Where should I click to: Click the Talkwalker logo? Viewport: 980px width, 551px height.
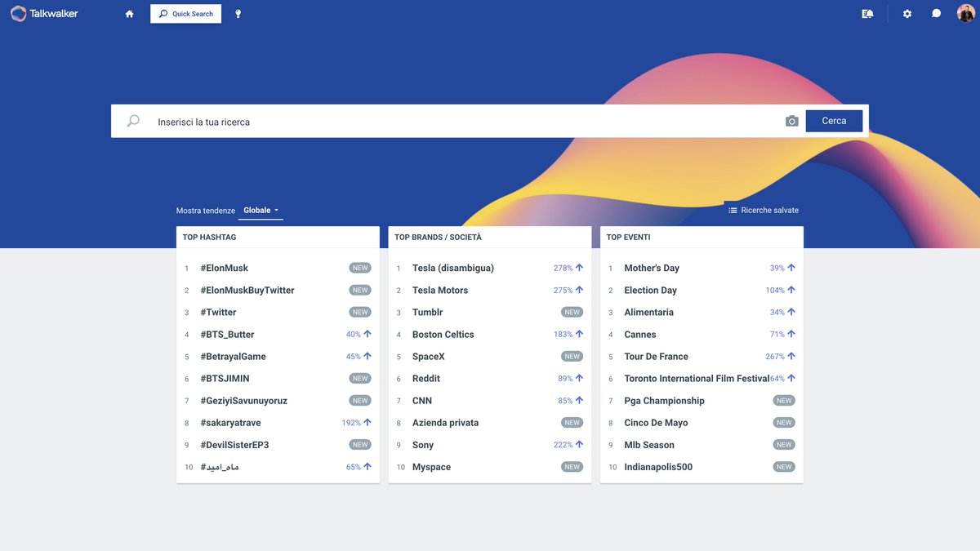[44, 13]
